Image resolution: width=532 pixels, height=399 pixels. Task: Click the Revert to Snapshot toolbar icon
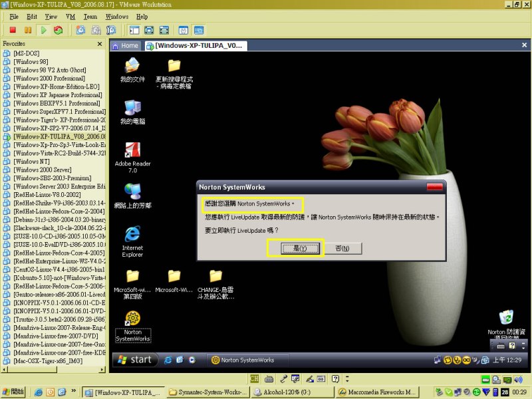click(x=96, y=30)
